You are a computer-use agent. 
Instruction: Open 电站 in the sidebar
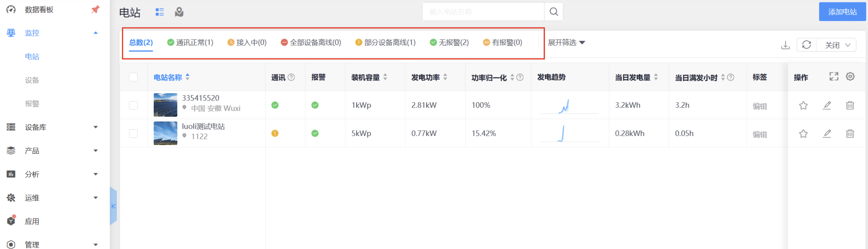click(32, 56)
